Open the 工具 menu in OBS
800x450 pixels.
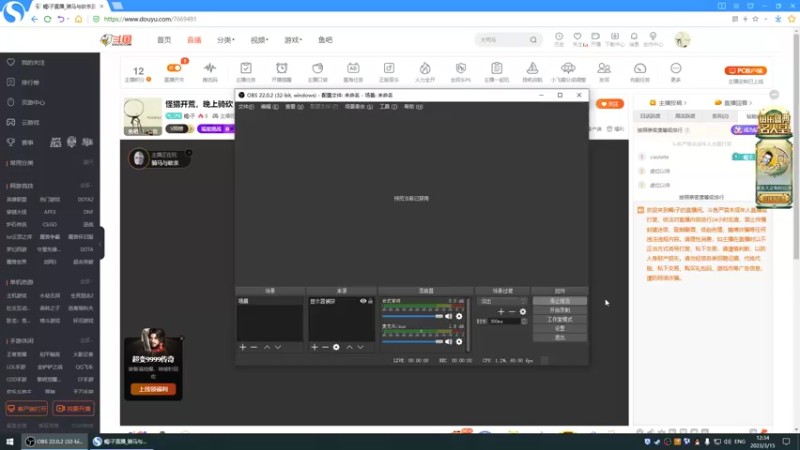388,107
